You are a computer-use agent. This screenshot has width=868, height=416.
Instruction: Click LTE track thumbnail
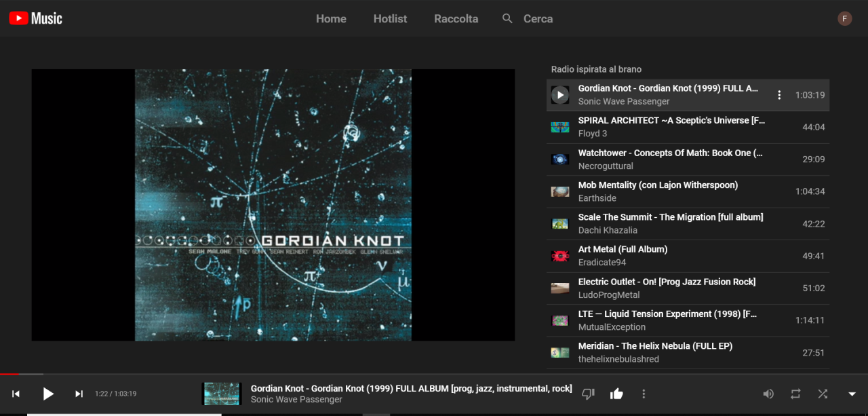point(560,320)
